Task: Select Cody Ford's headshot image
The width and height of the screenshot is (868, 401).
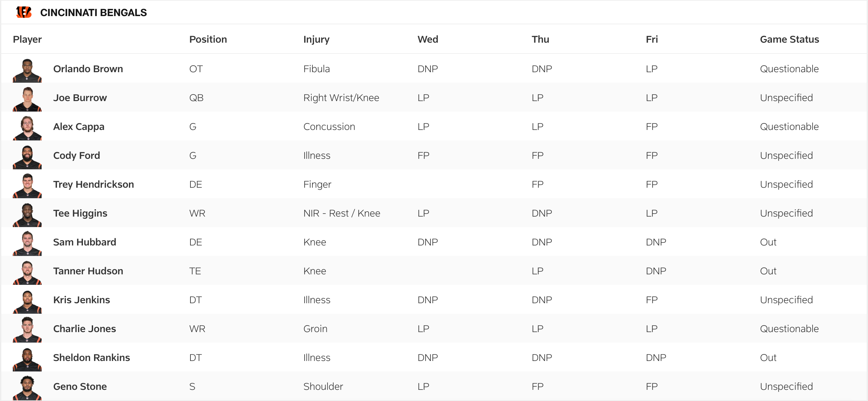Action: click(27, 157)
